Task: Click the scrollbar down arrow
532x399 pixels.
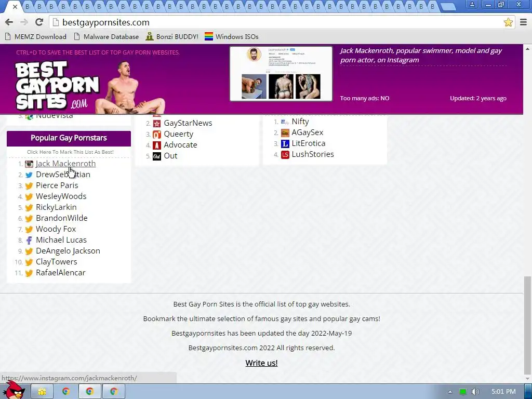Action: point(528,378)
